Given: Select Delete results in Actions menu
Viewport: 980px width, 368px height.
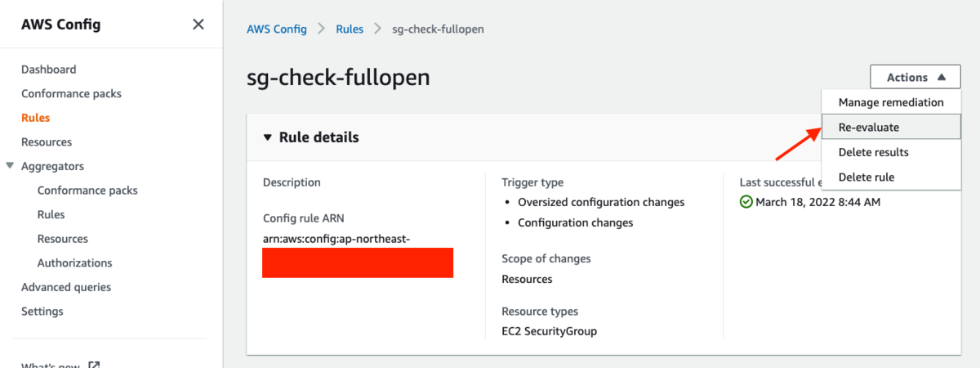Looking at the screenshot, I should [891, 152].
